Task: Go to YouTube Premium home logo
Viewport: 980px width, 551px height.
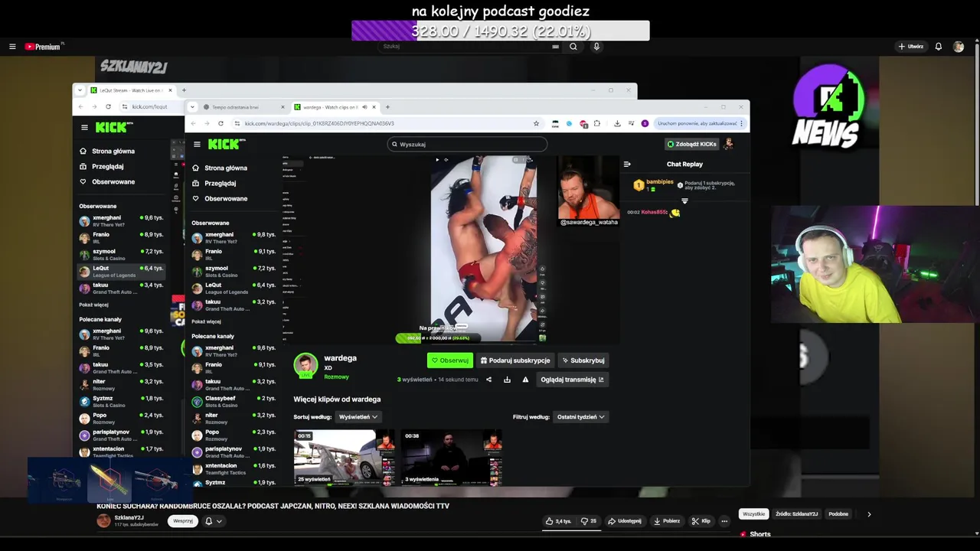Action: pos(42,47)
